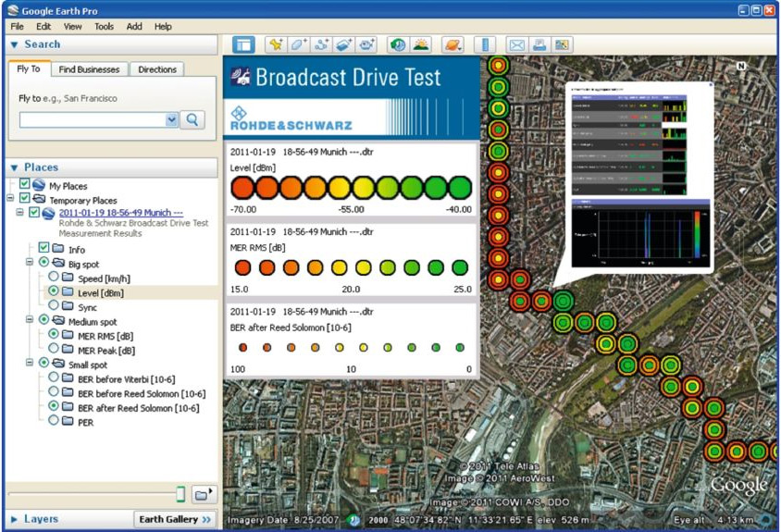This screenshot has height=532, width=781.
Task: Select the streaming status icon in the map status bar
Action: pyautogui.click(x=354, y=520)
